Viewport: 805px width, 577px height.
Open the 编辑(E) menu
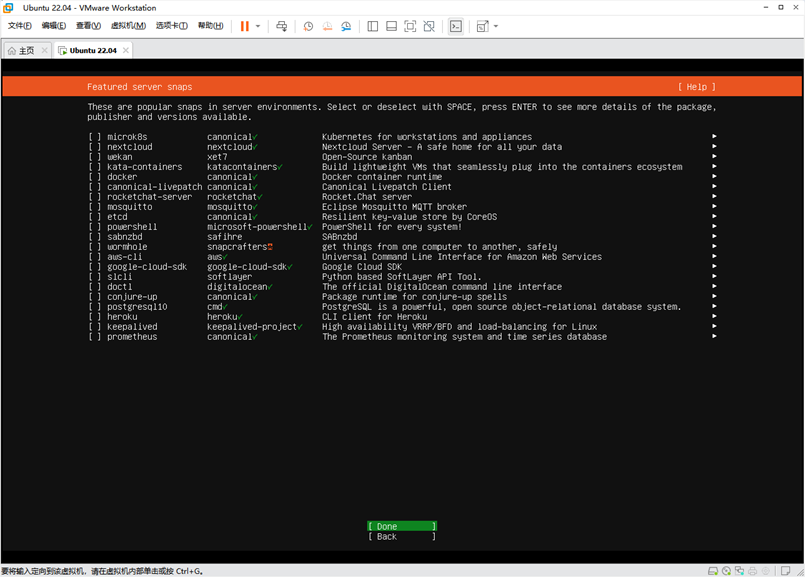(53, 26)
